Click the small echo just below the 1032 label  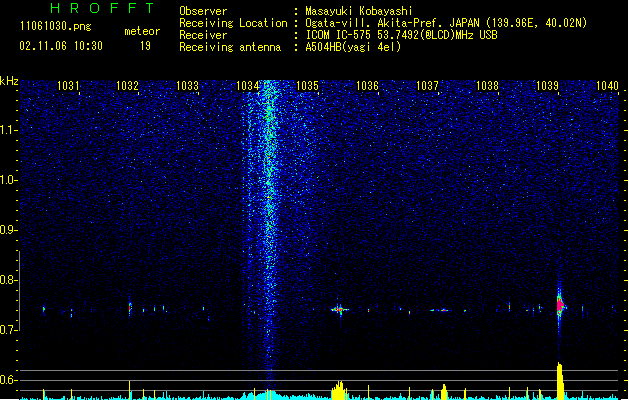click(x=130, y=308)
